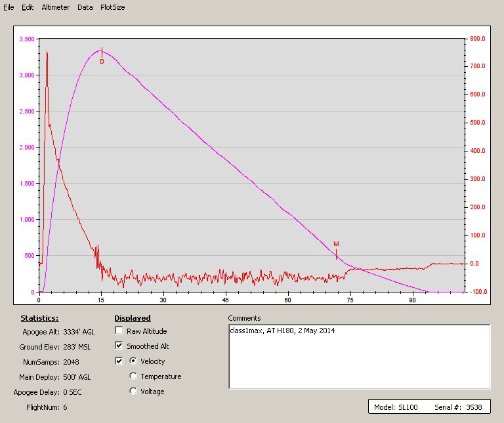Click the D marker at apogee

tap(102, 61)
